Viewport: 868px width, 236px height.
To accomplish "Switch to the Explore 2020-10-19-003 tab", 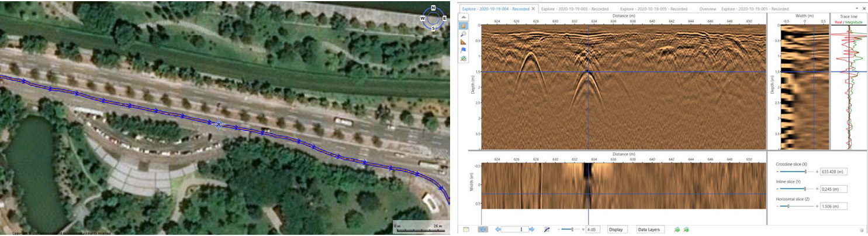I will click(x=575, y=9).
